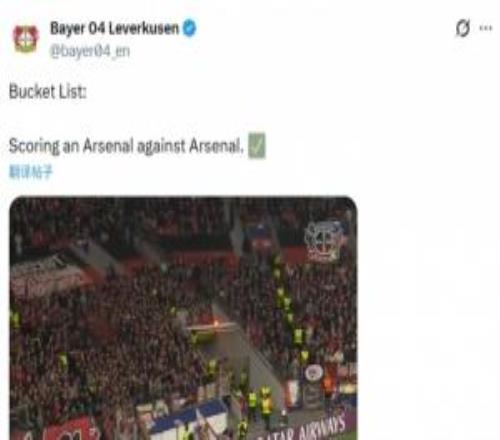Click the Bayer crest watermark in the video

(322, 241)
